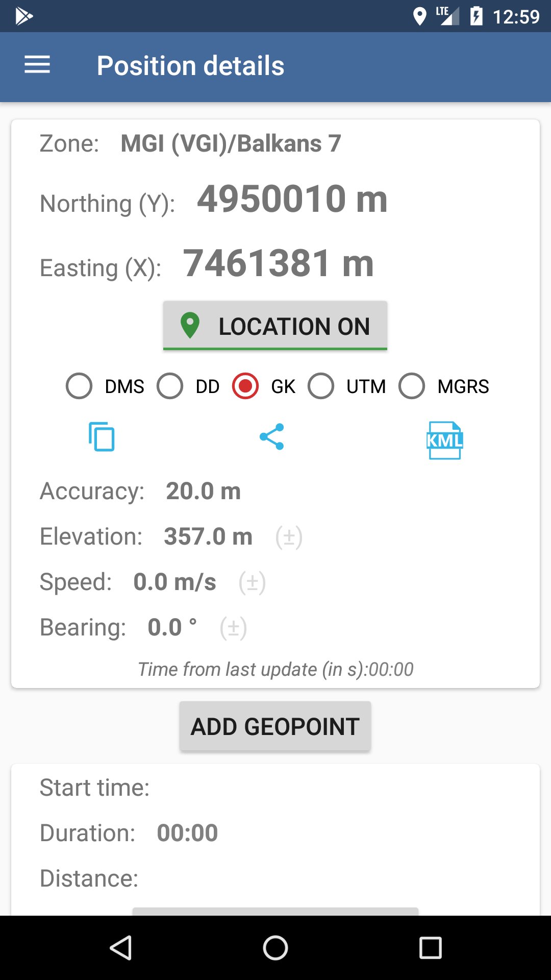Image resolution: width=551 pixels, height=980 pixels.
Task: Select the DD coordinate format
Action: pos(170,386)
